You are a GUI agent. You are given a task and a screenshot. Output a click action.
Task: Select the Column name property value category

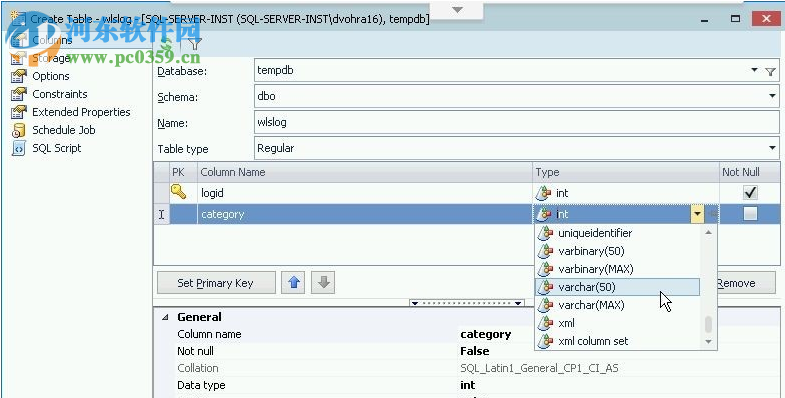486,334
